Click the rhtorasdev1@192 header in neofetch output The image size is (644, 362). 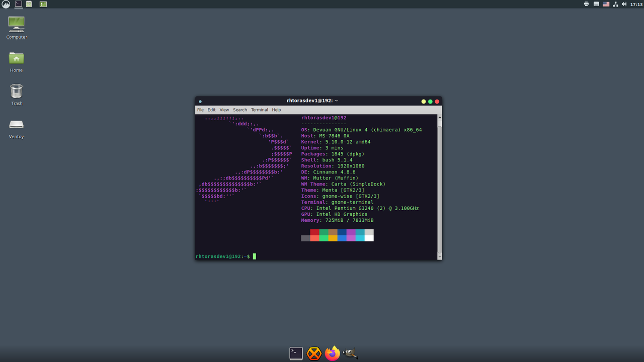(324, 118)
